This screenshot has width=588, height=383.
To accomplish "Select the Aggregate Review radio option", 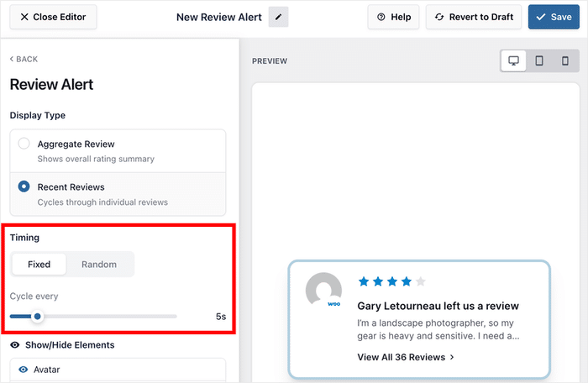I will click(x=24, y=144).
